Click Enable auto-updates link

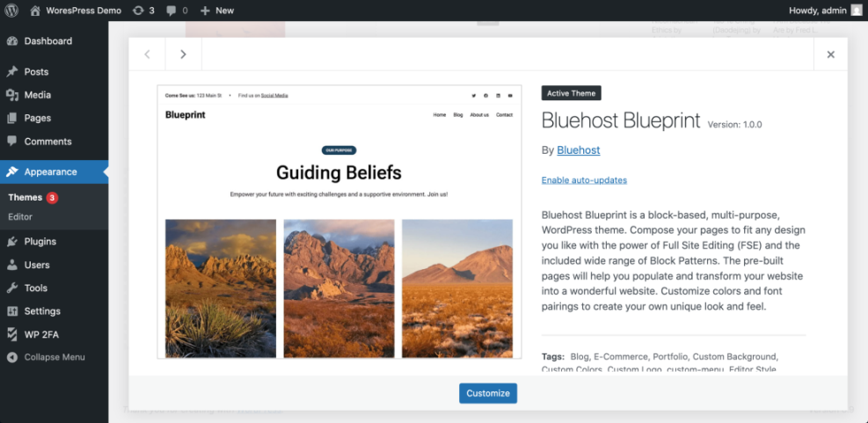(x=584, y=180)
